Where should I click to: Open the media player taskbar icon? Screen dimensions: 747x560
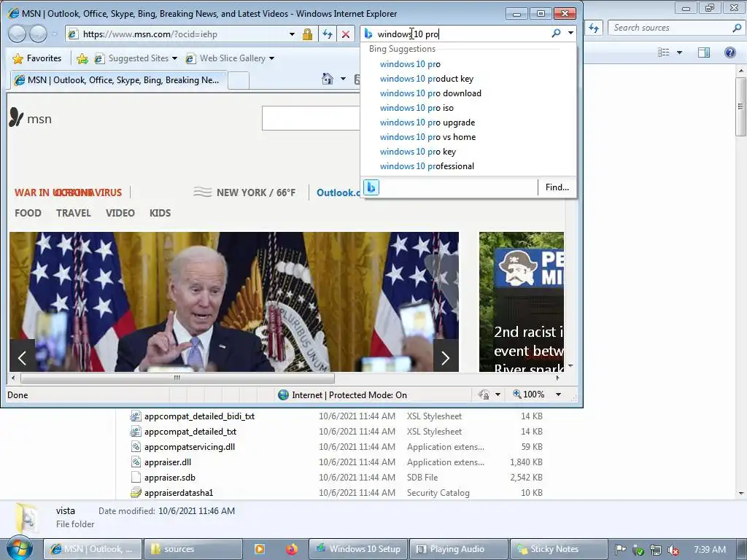260,549
